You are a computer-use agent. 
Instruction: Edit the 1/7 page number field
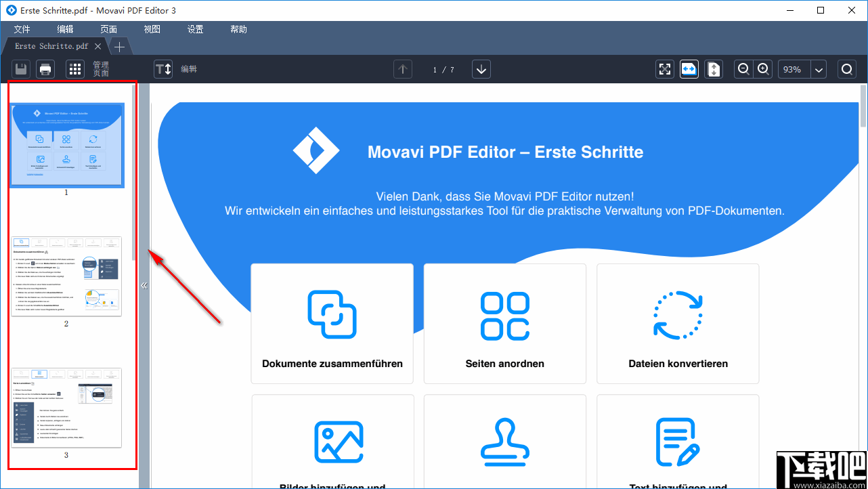click(443, 68)
